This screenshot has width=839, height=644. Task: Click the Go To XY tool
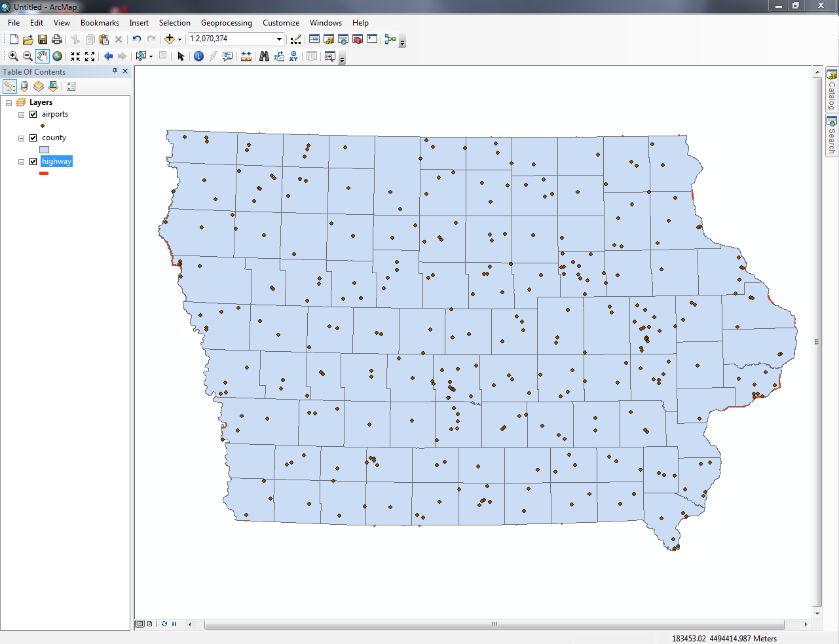[x=293, y=56]
